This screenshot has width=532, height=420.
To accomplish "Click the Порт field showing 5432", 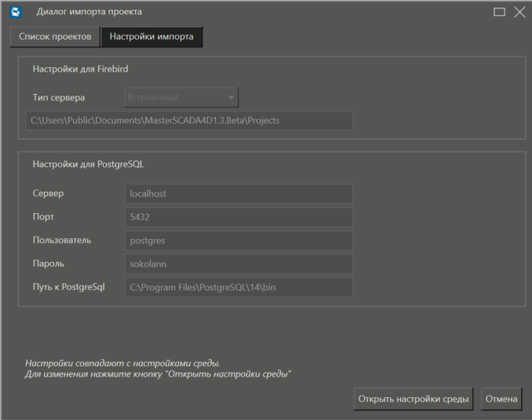I will tap(238, 217).
